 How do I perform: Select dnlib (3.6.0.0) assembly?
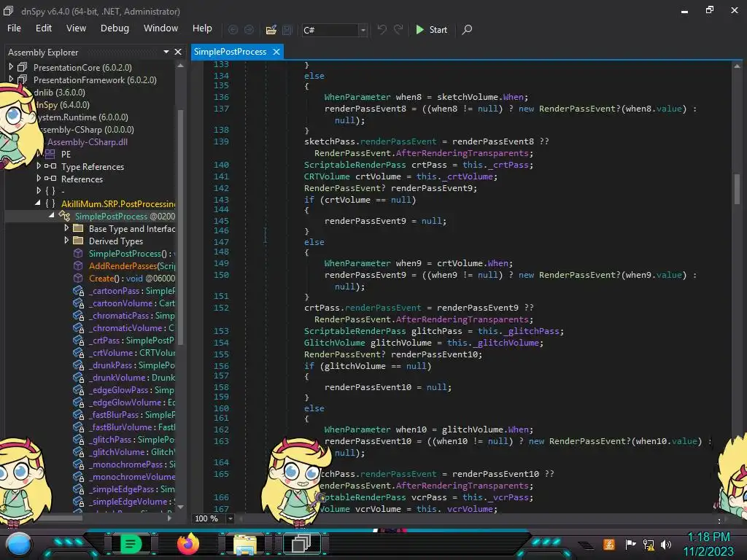click(59, 93)
